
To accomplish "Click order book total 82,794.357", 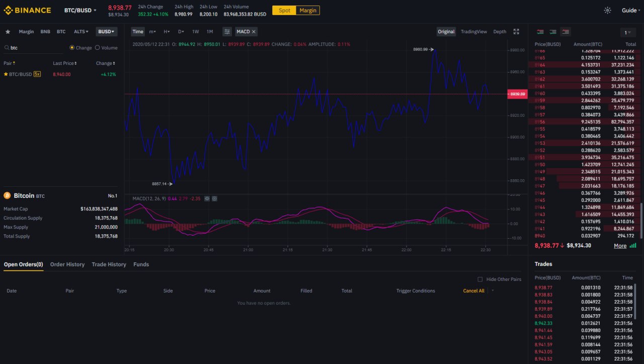I will click(x=623, y=121).
